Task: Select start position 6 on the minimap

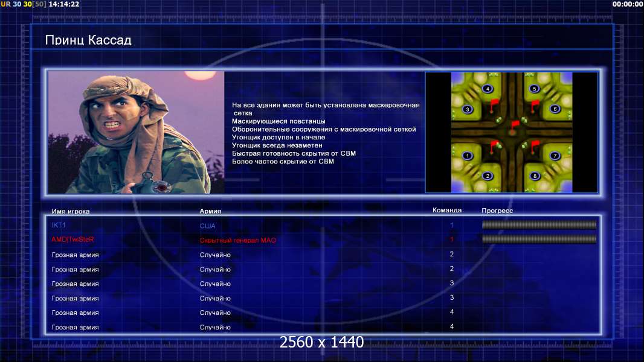Action: pos(555,109)
